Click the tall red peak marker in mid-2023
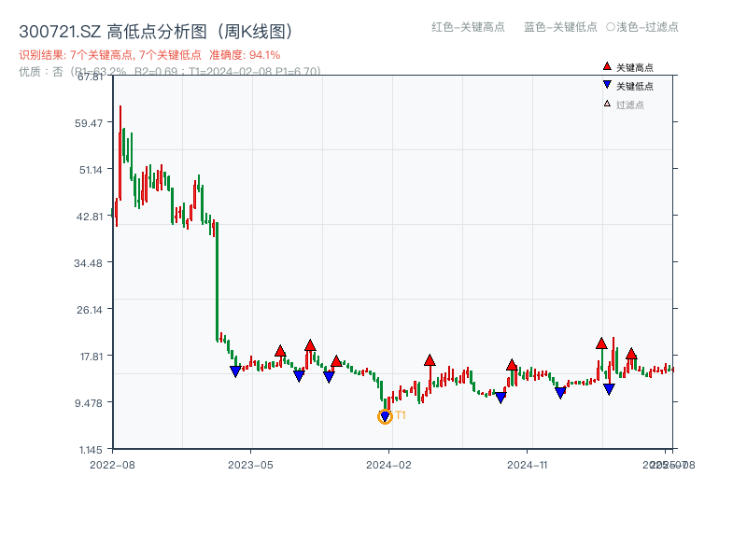This screenshot has height=560, width=747. [309, 345]
